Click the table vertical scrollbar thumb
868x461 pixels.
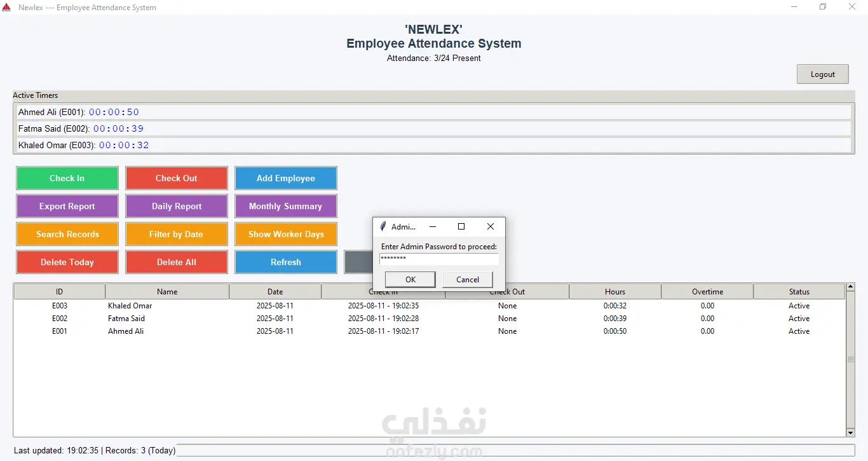pyautogui.click(x=851, y=360)
